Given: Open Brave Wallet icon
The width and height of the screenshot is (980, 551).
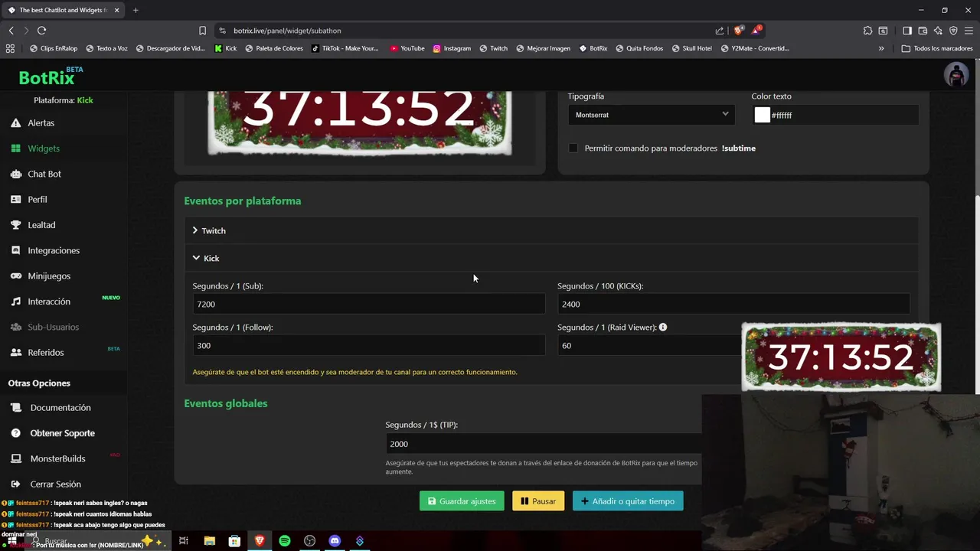Looking at the screenshot, I should (923, 31).
